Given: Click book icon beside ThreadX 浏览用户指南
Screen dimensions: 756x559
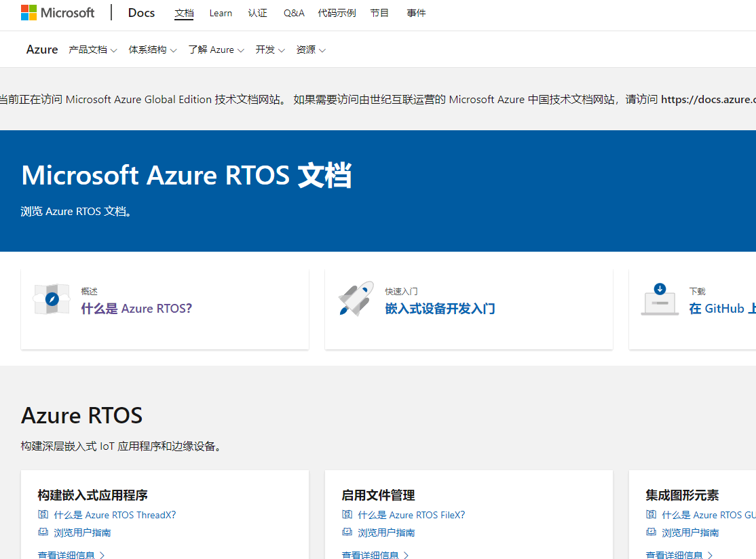Looking at the screenshot, I should pyautogui.click(x=43, y=533).
